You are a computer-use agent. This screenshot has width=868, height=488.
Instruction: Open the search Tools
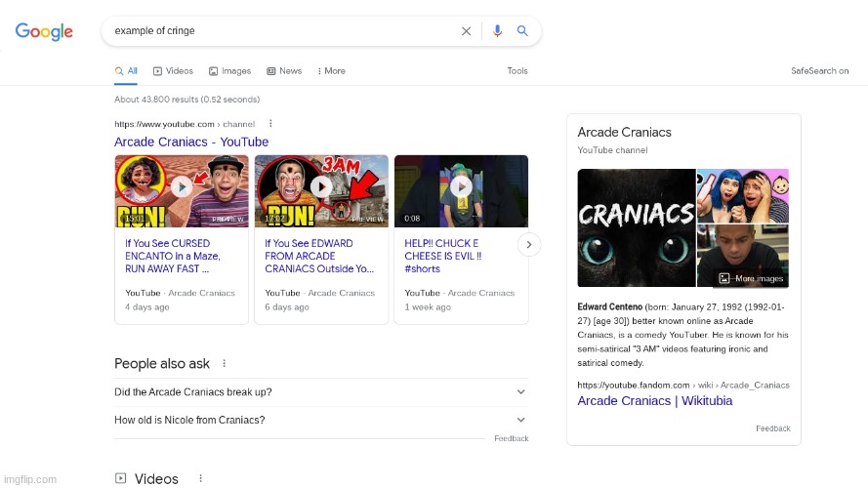tap(517, 71)
